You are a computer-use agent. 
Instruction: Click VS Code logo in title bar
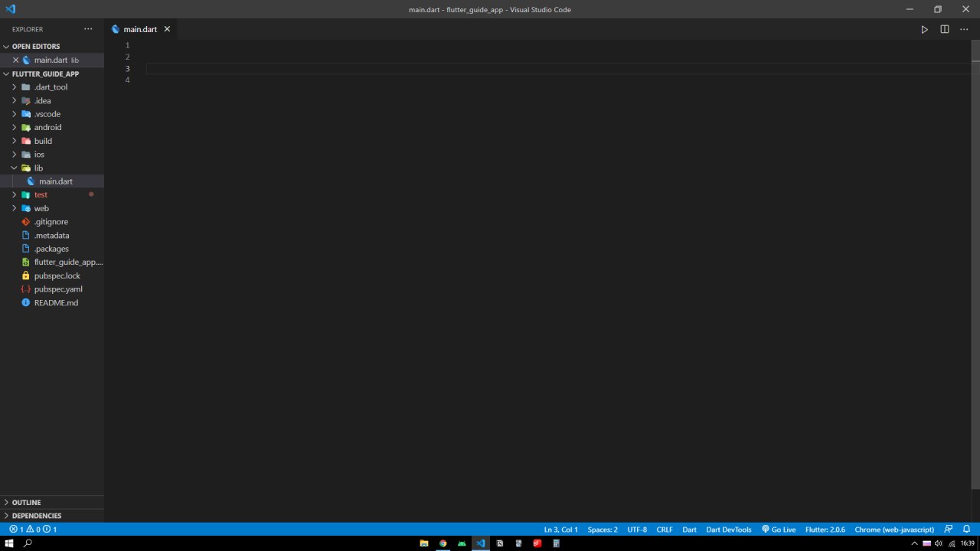coord(10,9)
